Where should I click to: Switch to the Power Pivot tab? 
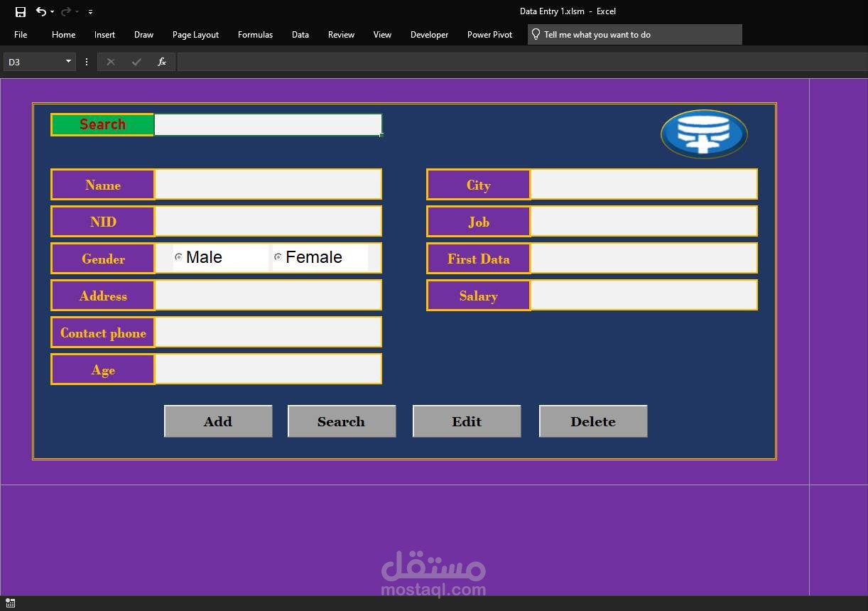489,34
